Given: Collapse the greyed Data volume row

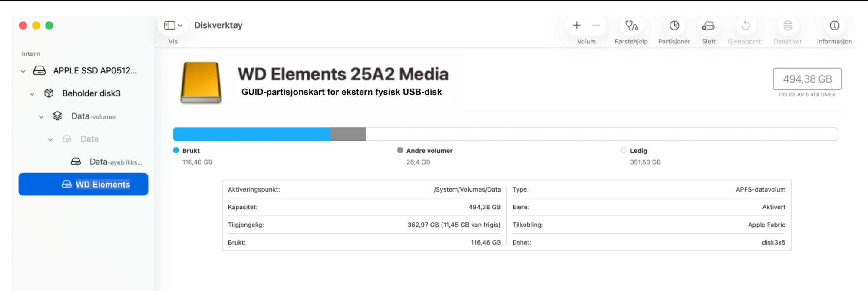Looking at the screenshot, I should point(50,139).
